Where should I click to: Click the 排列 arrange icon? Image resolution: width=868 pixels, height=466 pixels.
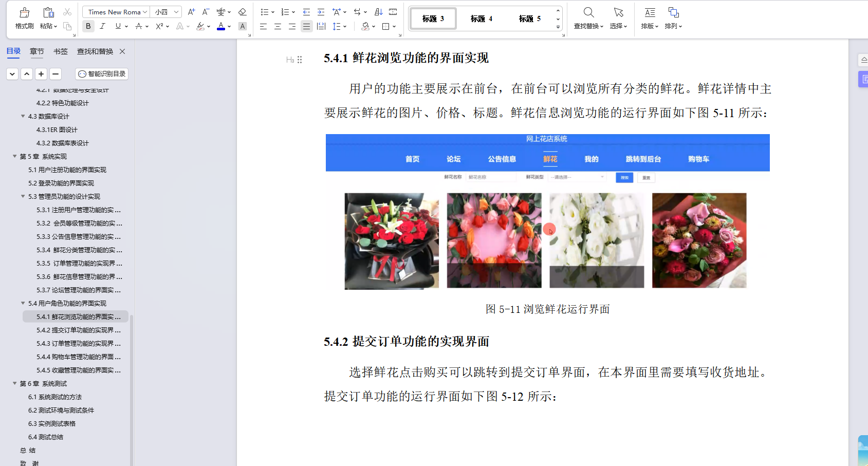673,18
